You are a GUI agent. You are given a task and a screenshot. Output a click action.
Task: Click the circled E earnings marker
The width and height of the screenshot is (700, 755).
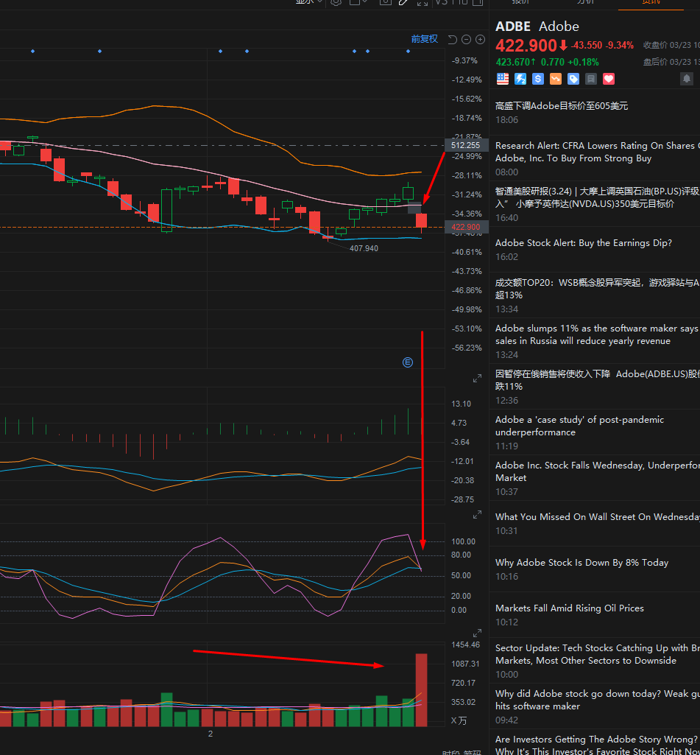[x=408, y=362]
